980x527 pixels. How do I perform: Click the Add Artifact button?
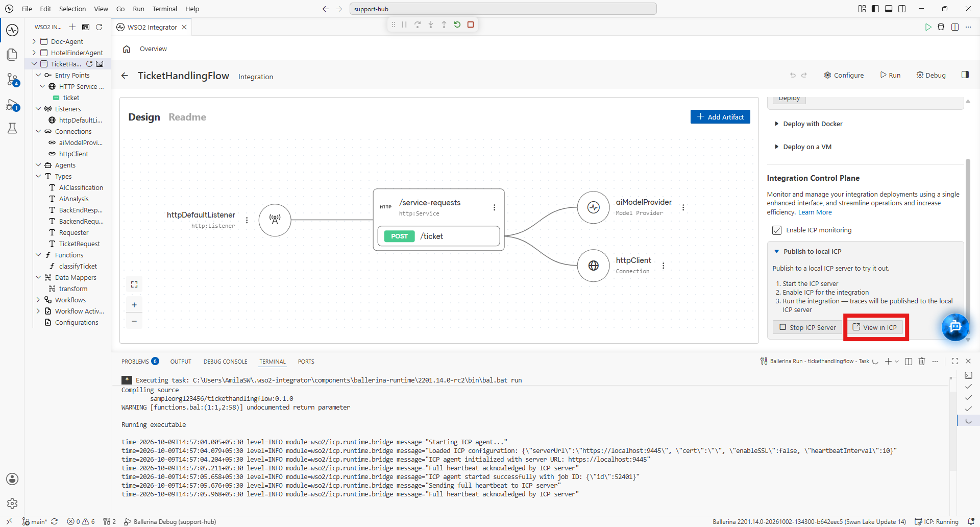720,117
